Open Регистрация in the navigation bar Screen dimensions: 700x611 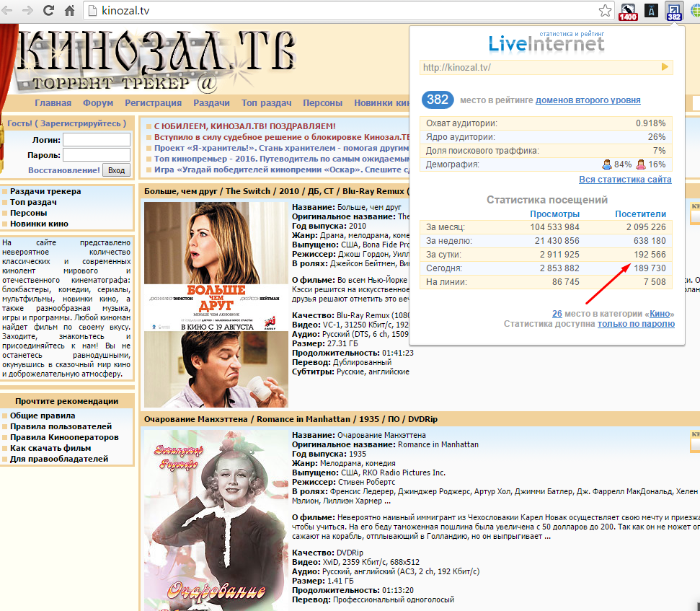point(153,102)
